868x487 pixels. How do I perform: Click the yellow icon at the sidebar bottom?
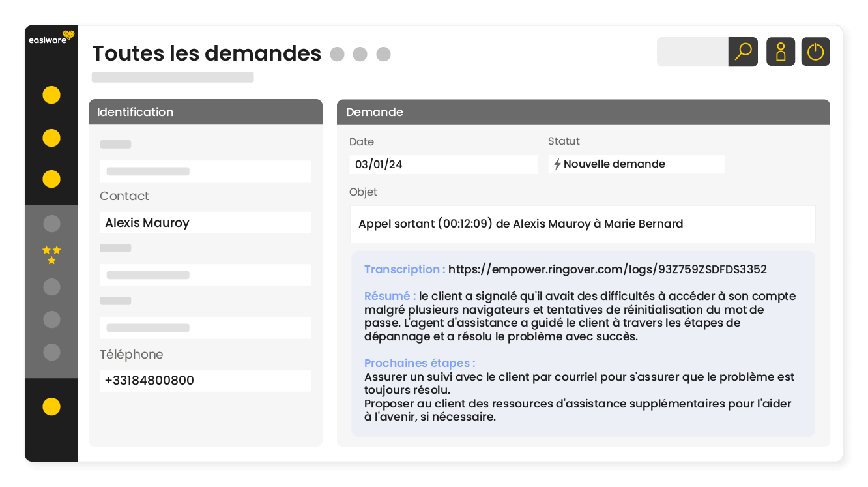coord(51,406)
